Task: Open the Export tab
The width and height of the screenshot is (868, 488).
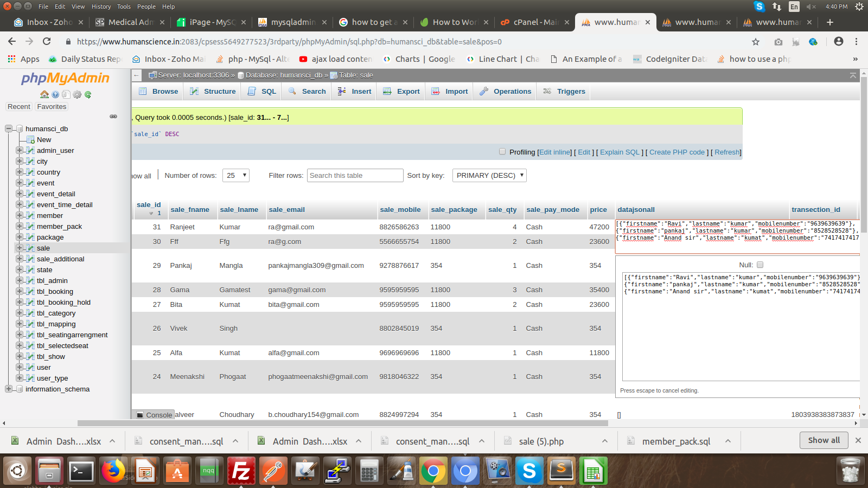Action: click(401, 91)
